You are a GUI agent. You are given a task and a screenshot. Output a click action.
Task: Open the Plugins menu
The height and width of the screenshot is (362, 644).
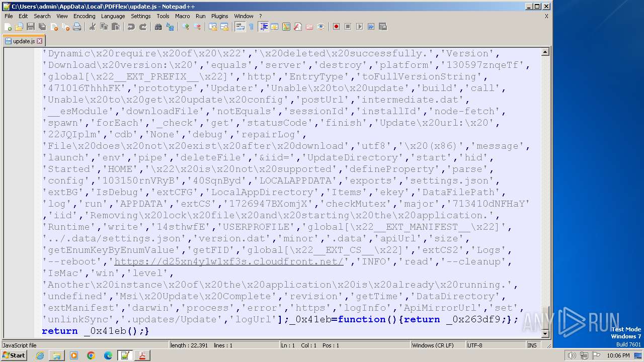click(x=220, y=16)
